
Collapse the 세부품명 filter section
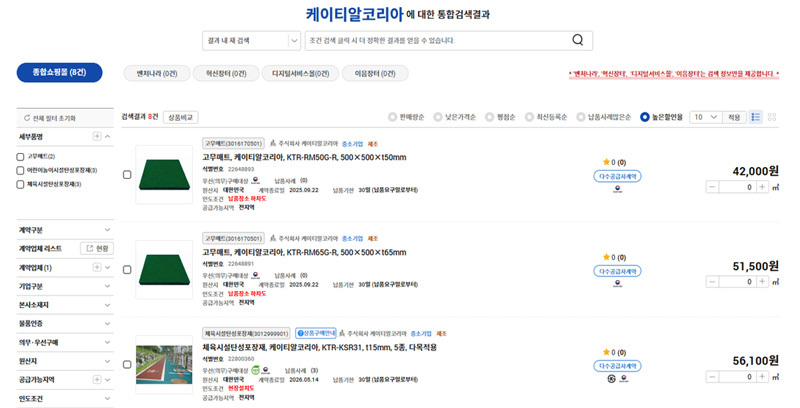point(108,136)
